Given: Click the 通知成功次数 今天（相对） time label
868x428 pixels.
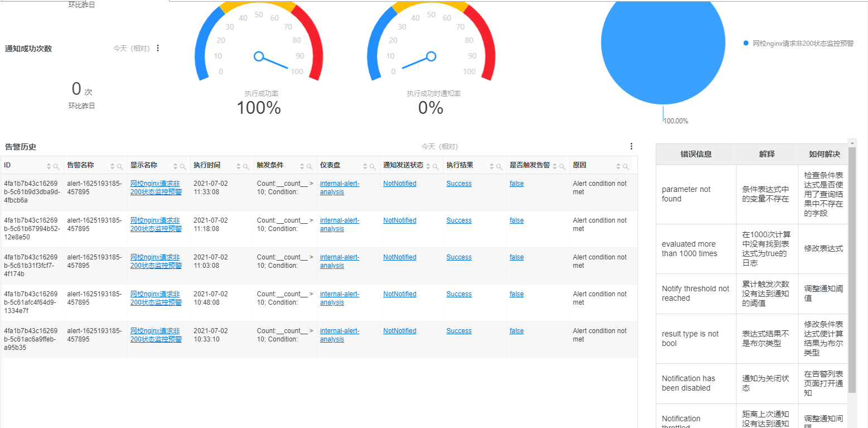Looking at the screenshot, I should (x=132, y=49).
